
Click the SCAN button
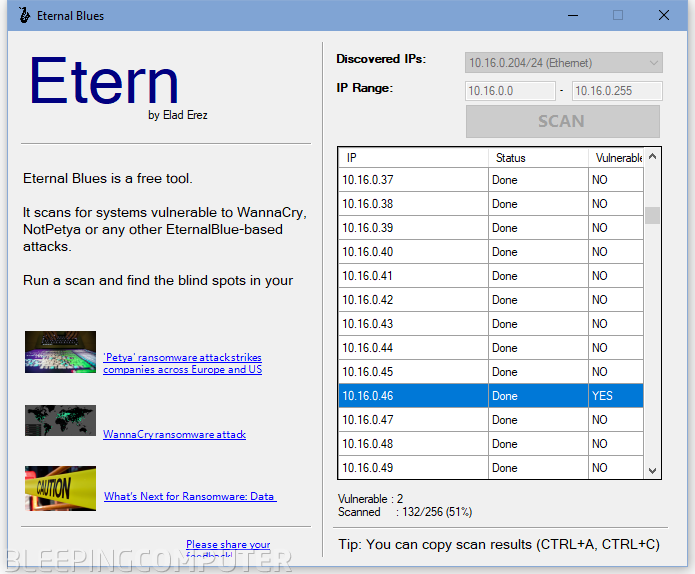562,121
